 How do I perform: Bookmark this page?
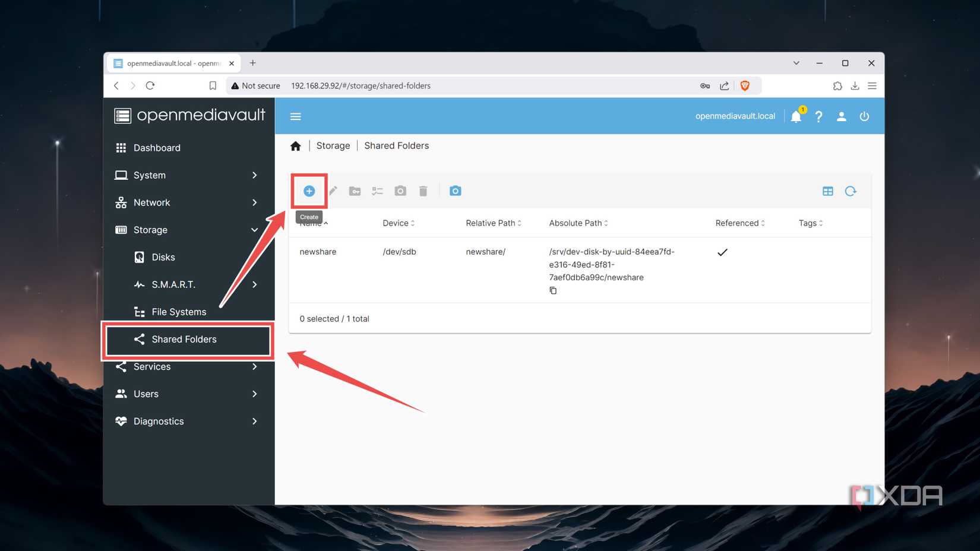tap(213, 85)
